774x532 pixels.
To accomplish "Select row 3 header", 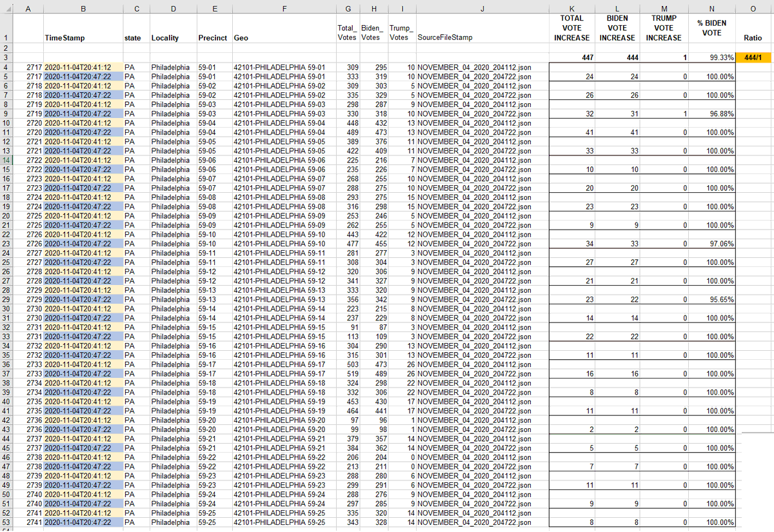I will coord(6,57).
